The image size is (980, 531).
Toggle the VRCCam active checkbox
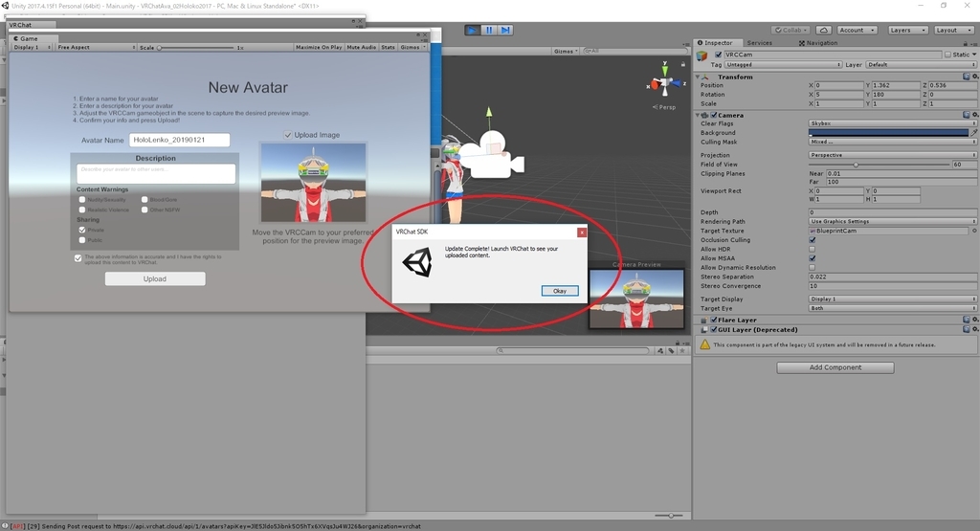click(x=718, y=55)
